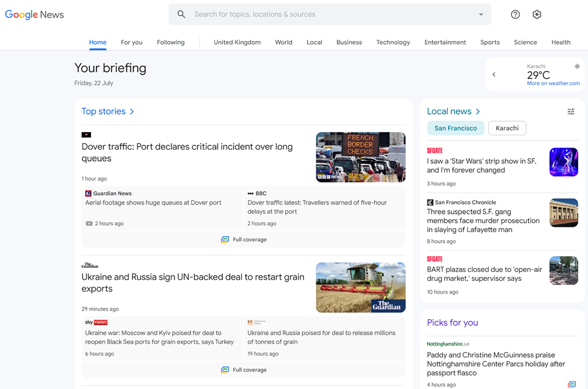This screenshot has height=389, width=588.
Task: Open Ukraine and Russia poised to release grain article
Action: pyautogui.click(x=322, y=337)
